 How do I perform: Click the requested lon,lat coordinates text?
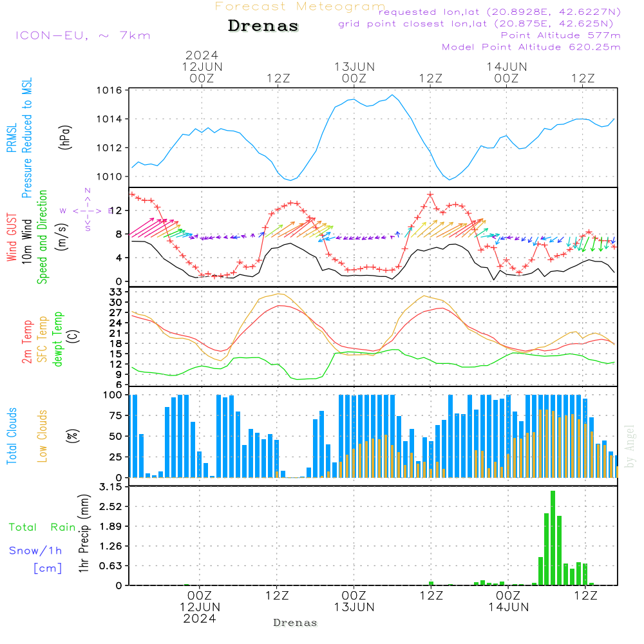click(500, 12)
